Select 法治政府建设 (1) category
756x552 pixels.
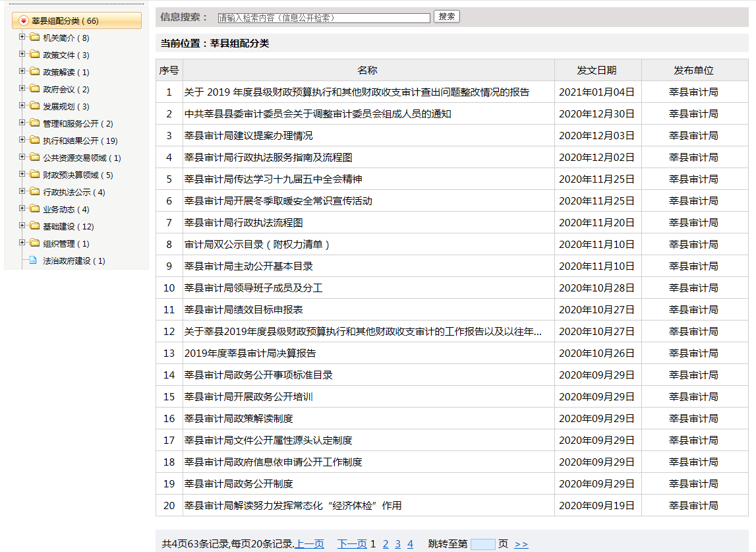pos(74,261)
